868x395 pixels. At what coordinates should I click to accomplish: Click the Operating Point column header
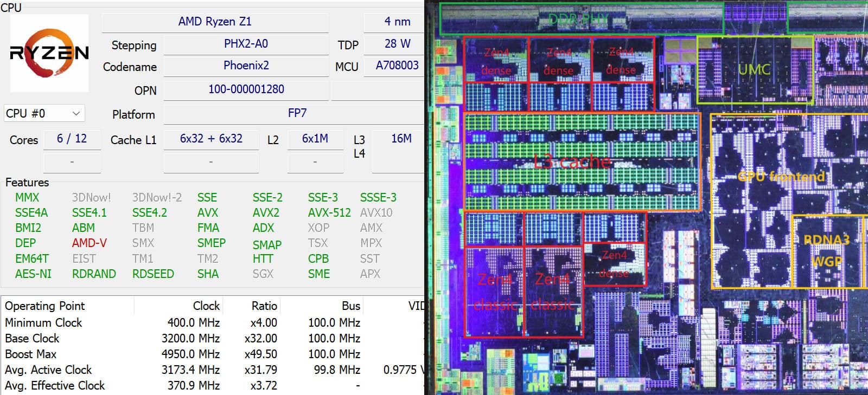coord(45,306)
